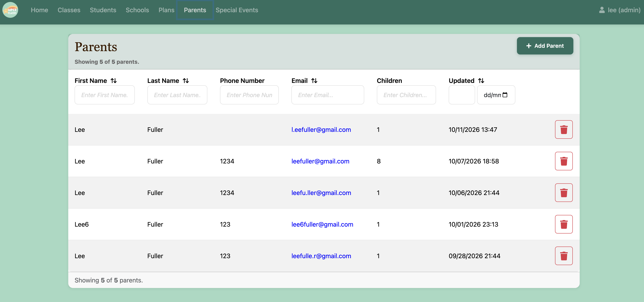Focus the Enter Last Name filter field
The image size is (644, 302).
coord(177,95)
